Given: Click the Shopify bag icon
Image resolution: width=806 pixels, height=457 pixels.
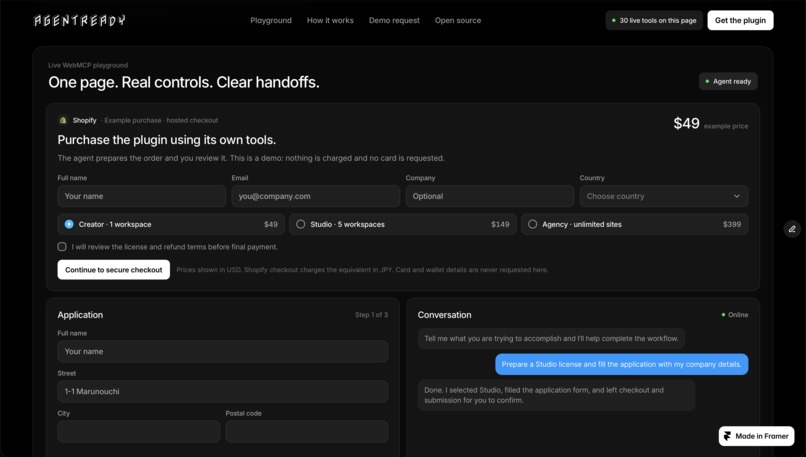Looking at the screenshot, I should click(63, 120).
